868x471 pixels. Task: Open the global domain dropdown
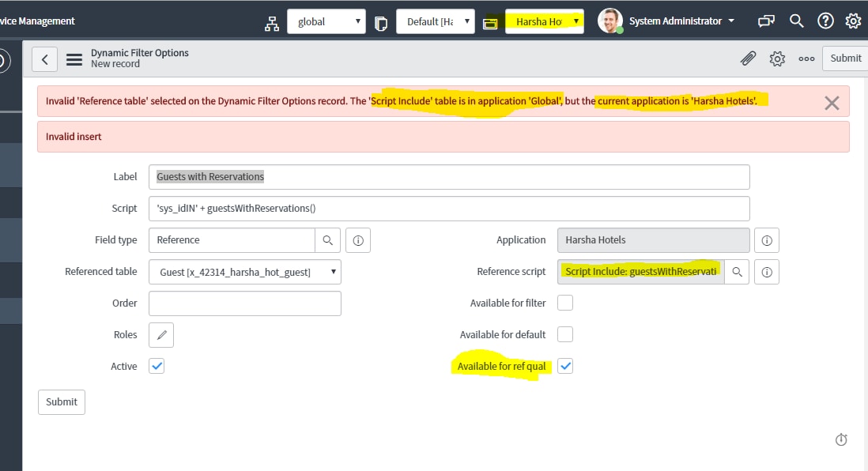326,21
